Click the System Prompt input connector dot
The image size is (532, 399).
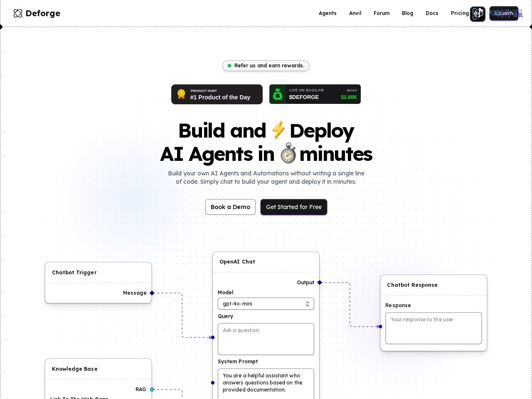213,383
